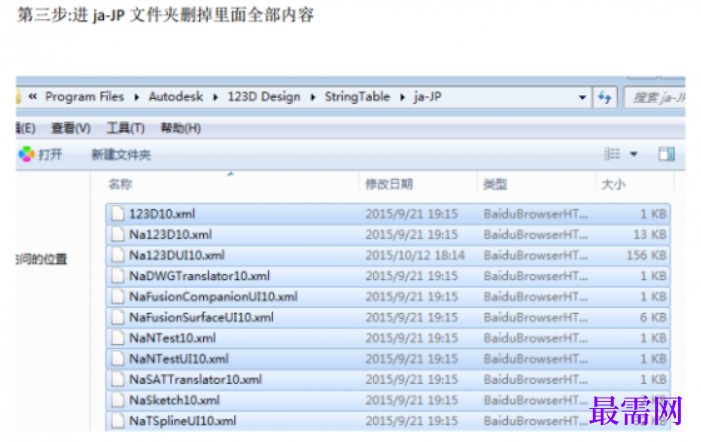Image resolution: width=701 pixels, height=442 pixels.
Task: Click ja-JP breadcrumb segment
Action: click(x=427, y=97)
